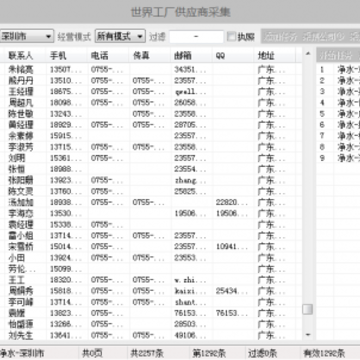Viewport: 360px width, 360px height.
Task: Click mobile number cell 13507...
Action: [x=66, y=69]
